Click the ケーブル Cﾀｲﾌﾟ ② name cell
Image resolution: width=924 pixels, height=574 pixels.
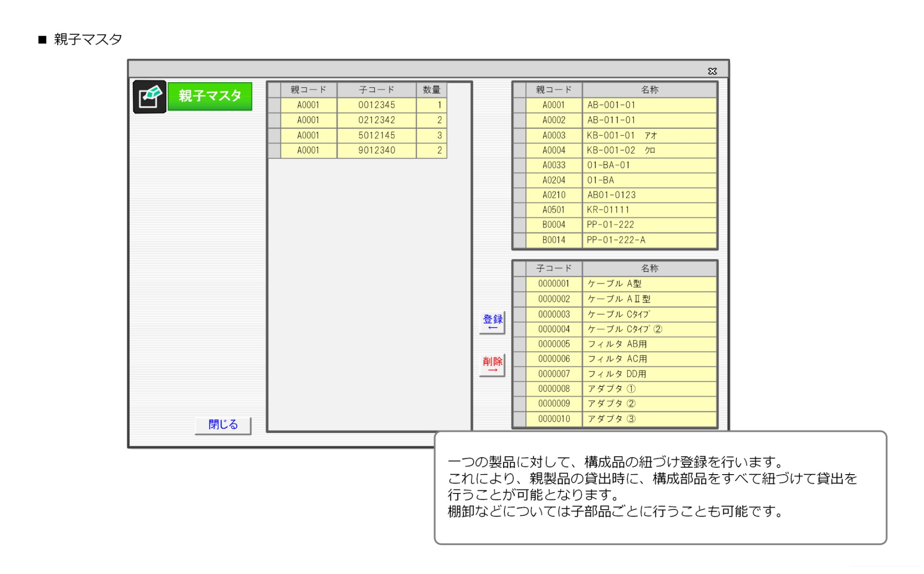tap(650, 329)
